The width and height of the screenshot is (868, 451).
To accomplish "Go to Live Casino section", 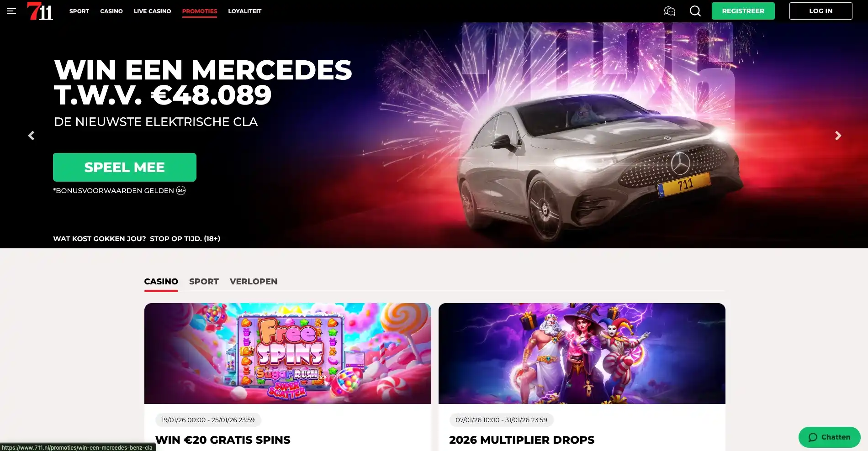I will (152, 11).
